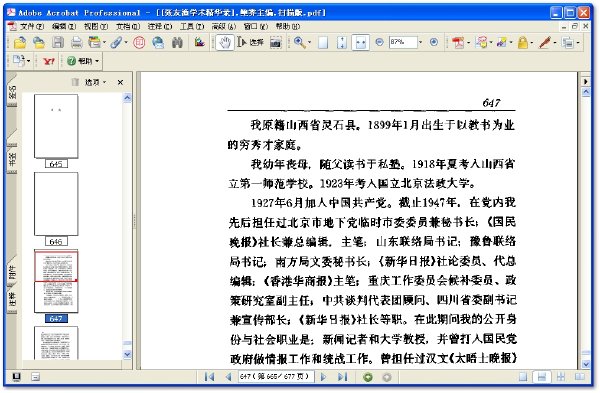Expand Create PDF dropdown arrow
This screenshot has width=600, height=393.
468,42
